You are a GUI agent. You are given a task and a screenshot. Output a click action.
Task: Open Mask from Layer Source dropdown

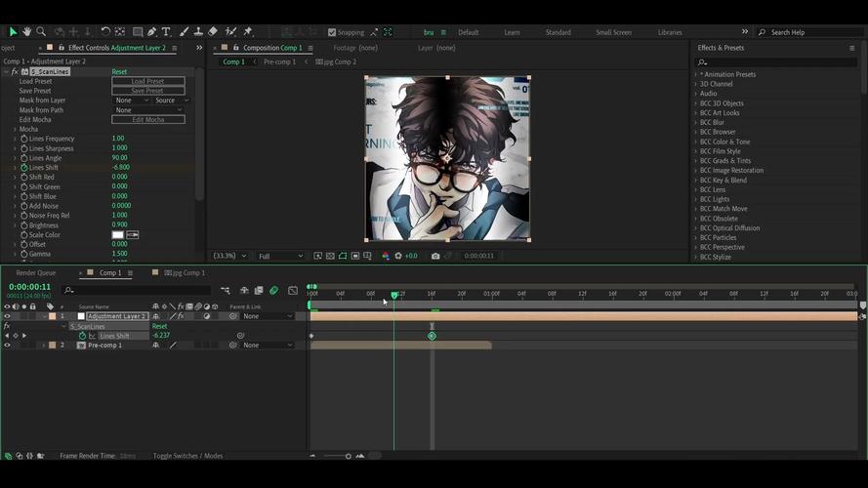pyautogui.click(x=171, y=101)
